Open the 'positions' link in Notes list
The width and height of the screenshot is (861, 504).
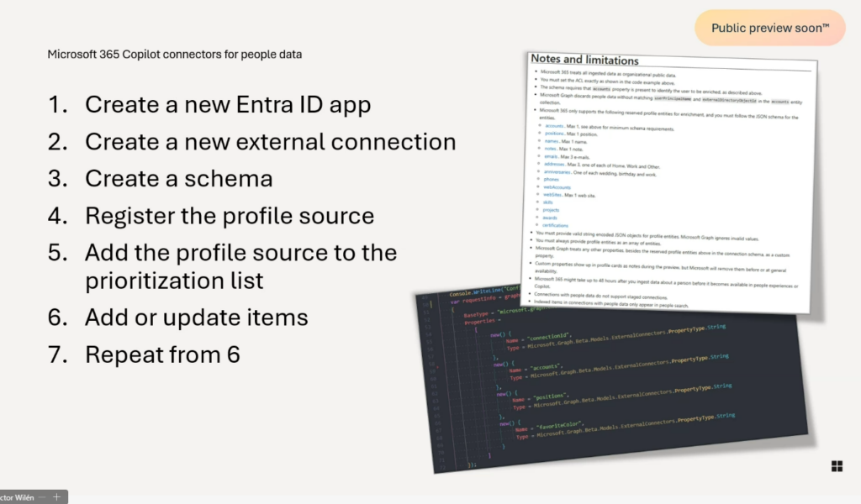click(x=554, y=134)
